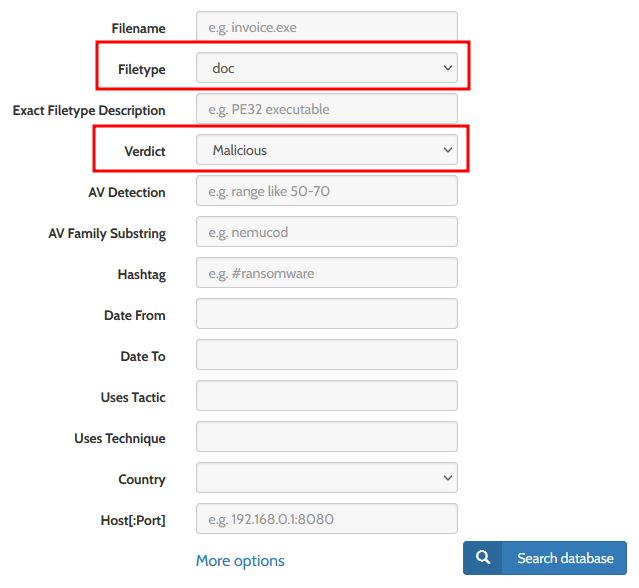
Task: Select the Date To field
Action: coord(326,355)
